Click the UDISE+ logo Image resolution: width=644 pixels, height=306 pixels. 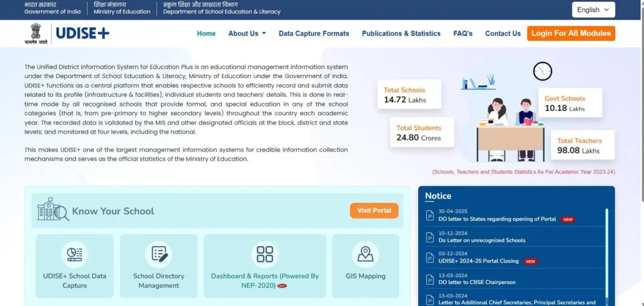pyautogui.click(x=82, y=33)
